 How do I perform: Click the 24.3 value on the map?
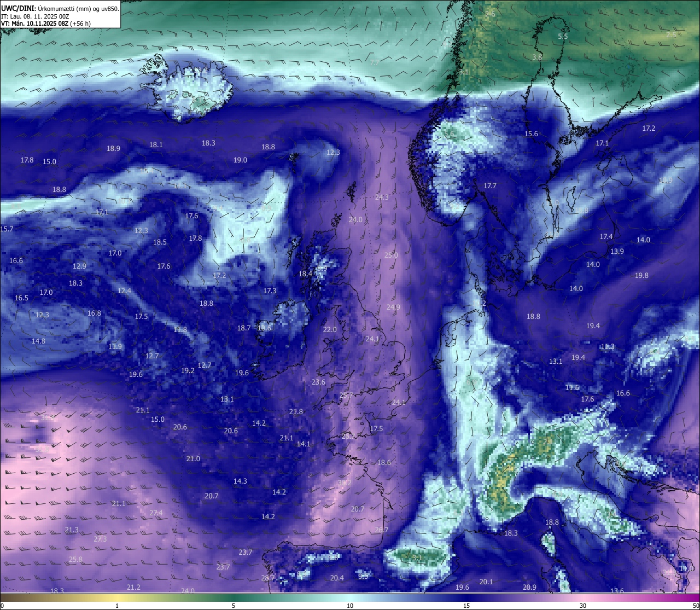[x=382, y=197]
